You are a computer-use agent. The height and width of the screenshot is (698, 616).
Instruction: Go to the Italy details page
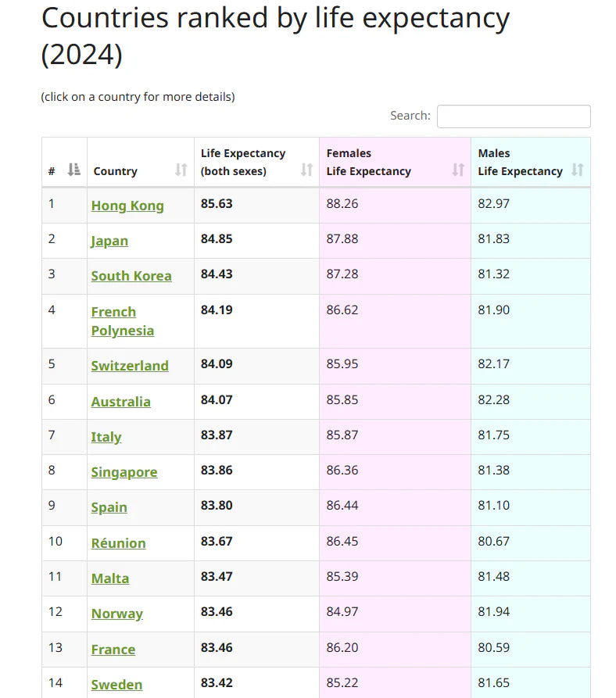pos(106,437)
